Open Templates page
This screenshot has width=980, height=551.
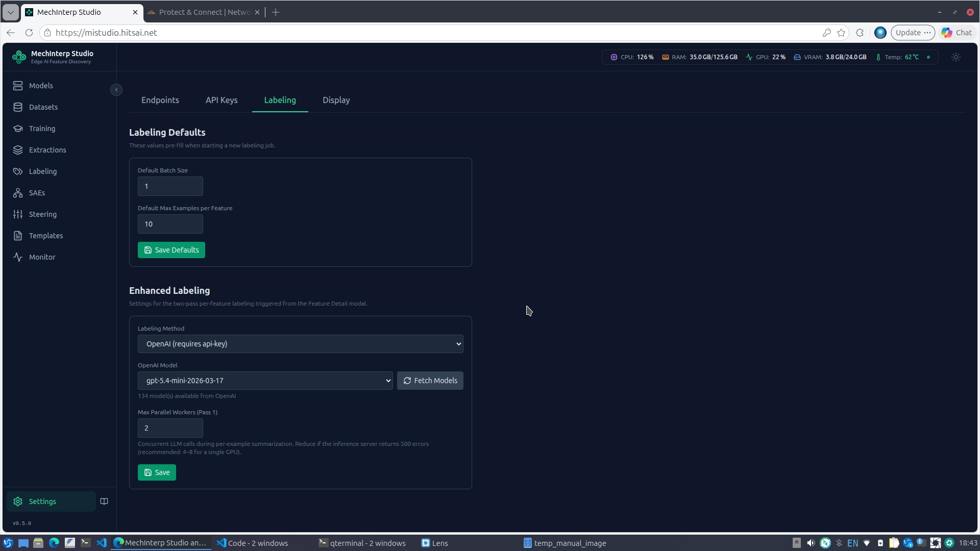click(46, 236)
